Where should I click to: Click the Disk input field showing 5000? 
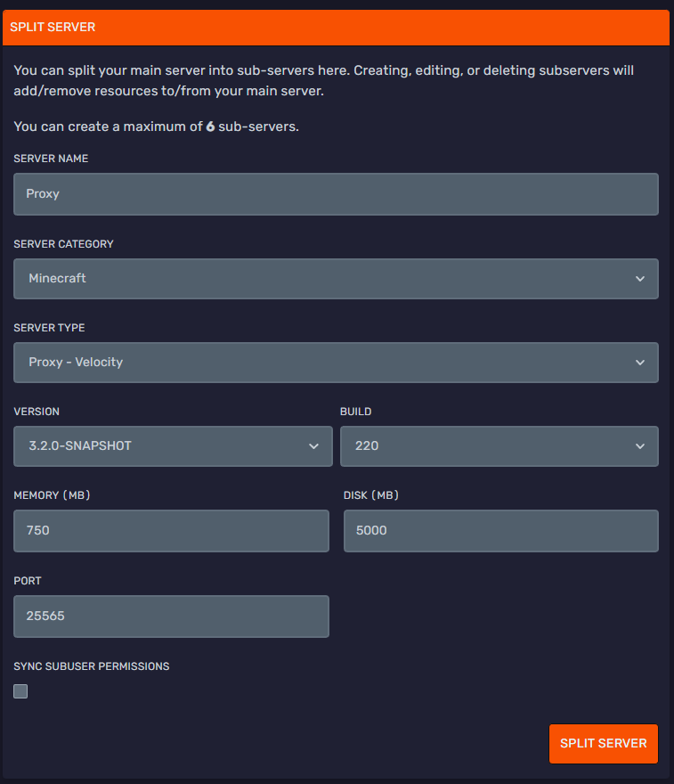(x=500, y=531)
